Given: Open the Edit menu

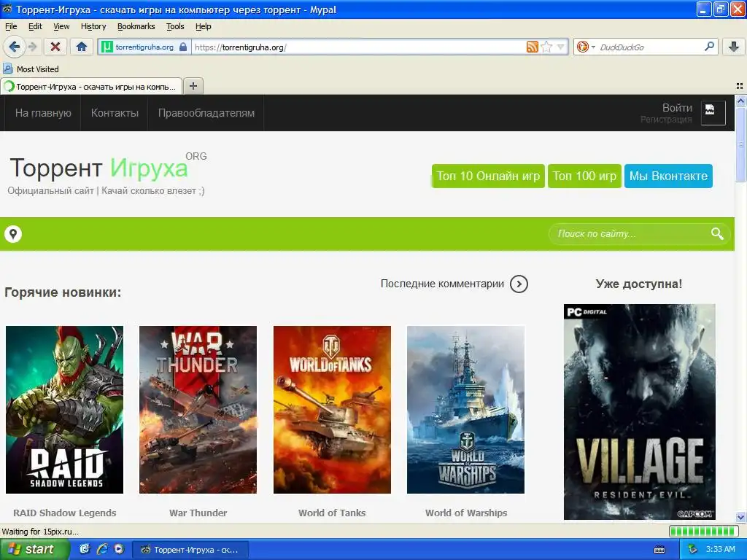Looking at the screenshot, I should click(x=35, y=26).
